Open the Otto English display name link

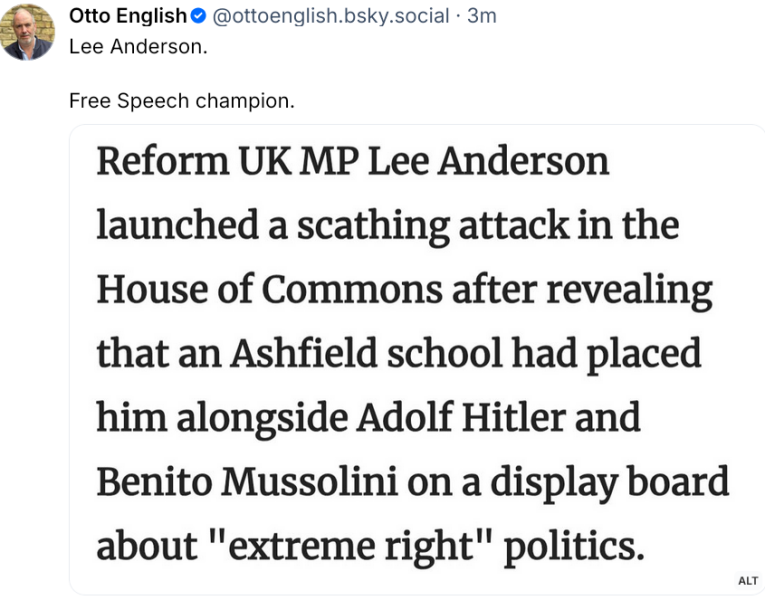click(x=127, y=17)
